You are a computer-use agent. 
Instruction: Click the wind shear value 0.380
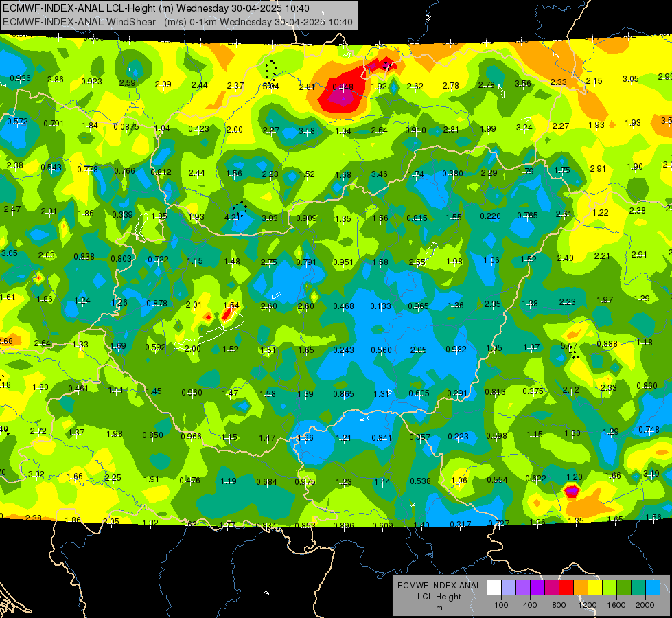point(452,173)
